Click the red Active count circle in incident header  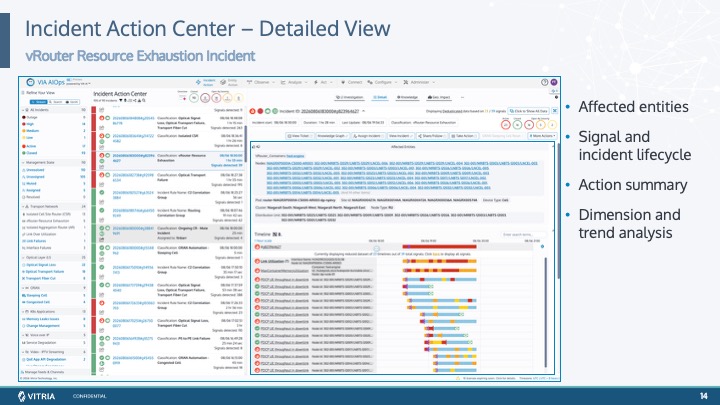click(506, 124)
